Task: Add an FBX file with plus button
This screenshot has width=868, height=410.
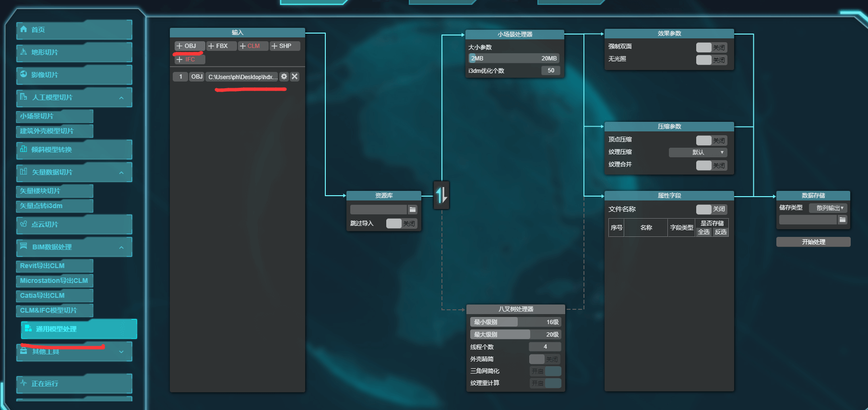Action: pyautogui.click(x=221, y=46)
